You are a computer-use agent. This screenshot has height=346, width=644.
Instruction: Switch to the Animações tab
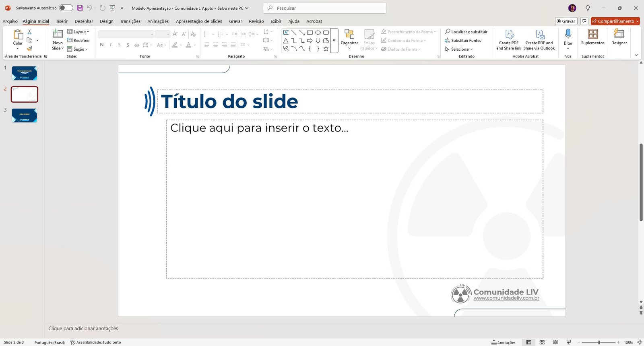[158, 21]
